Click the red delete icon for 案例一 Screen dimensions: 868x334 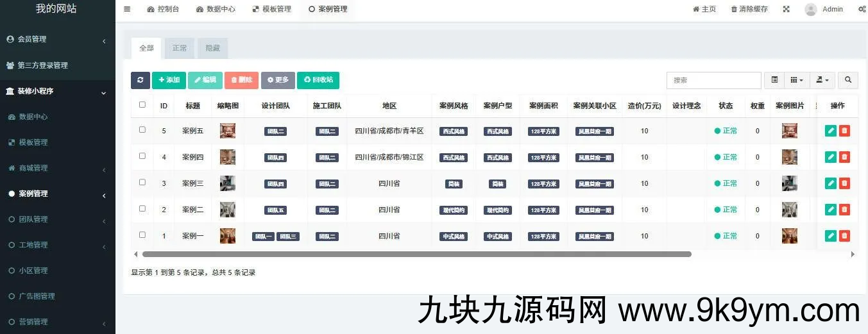click(x=844, y=236)
